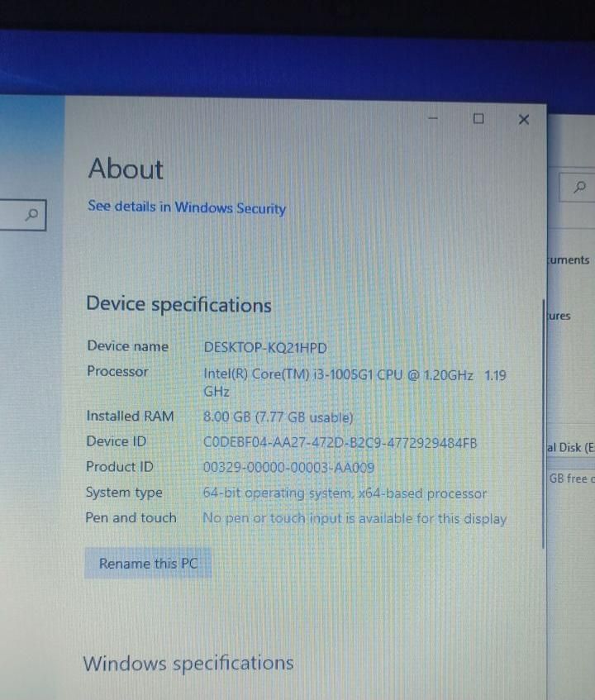
Task: Click the Windows specifications heading
Action: coord(188,664)
